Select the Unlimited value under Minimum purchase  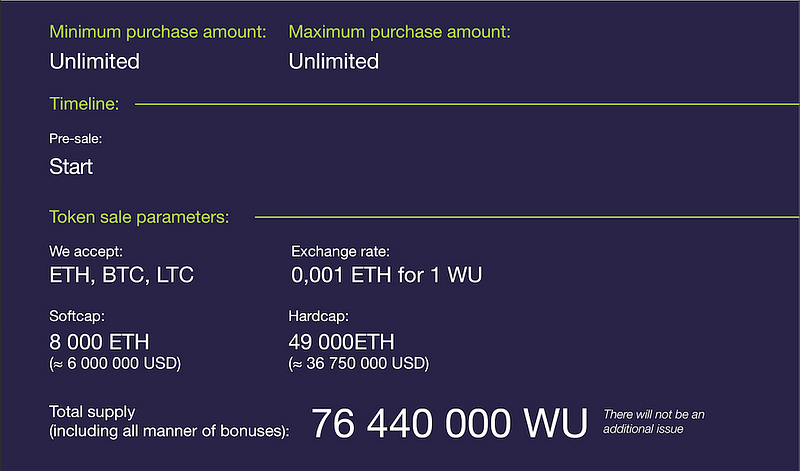coord(94,61)
